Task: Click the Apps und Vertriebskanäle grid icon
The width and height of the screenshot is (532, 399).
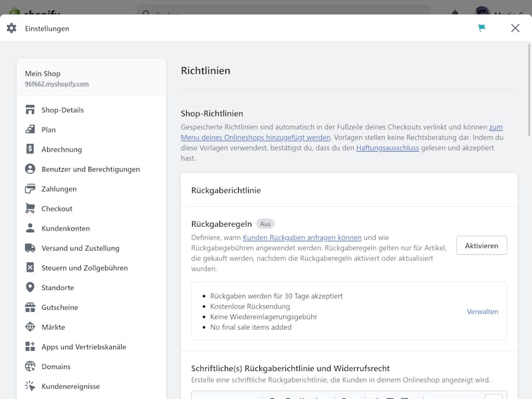Action: [30, 346]
